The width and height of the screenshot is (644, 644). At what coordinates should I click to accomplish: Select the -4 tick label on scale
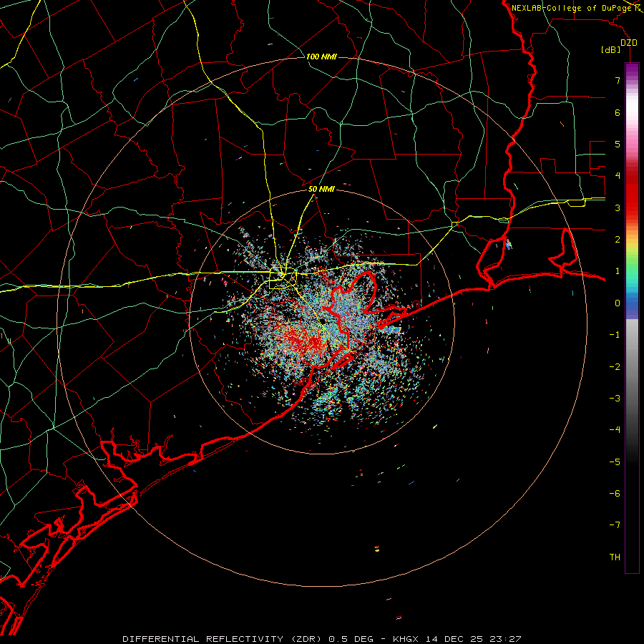tap(615, 430)
